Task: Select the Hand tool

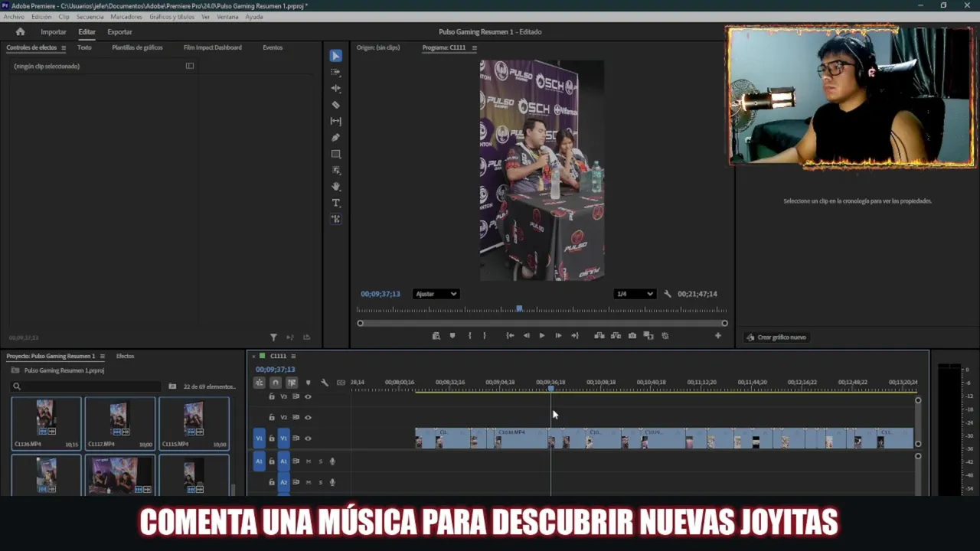Action: click(x=335, y=187)
